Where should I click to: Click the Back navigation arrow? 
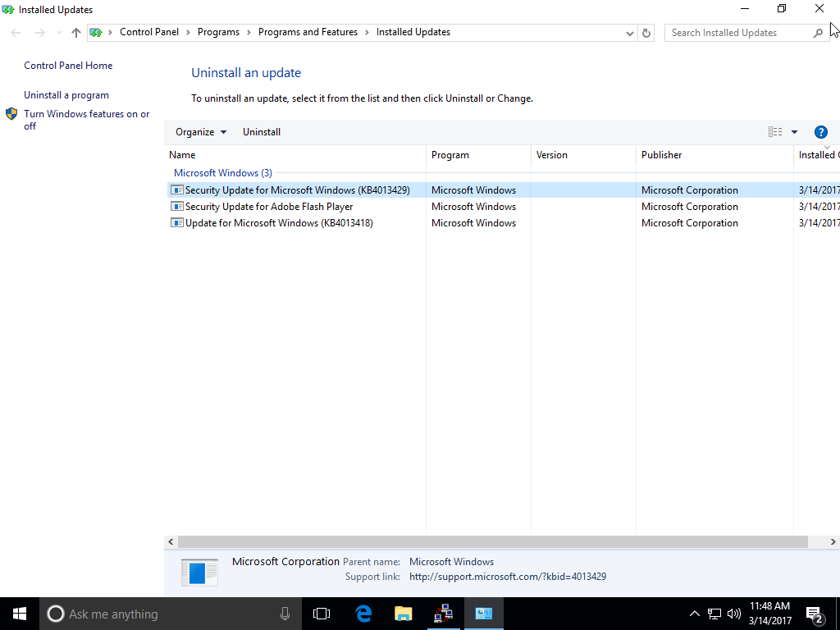16,33
